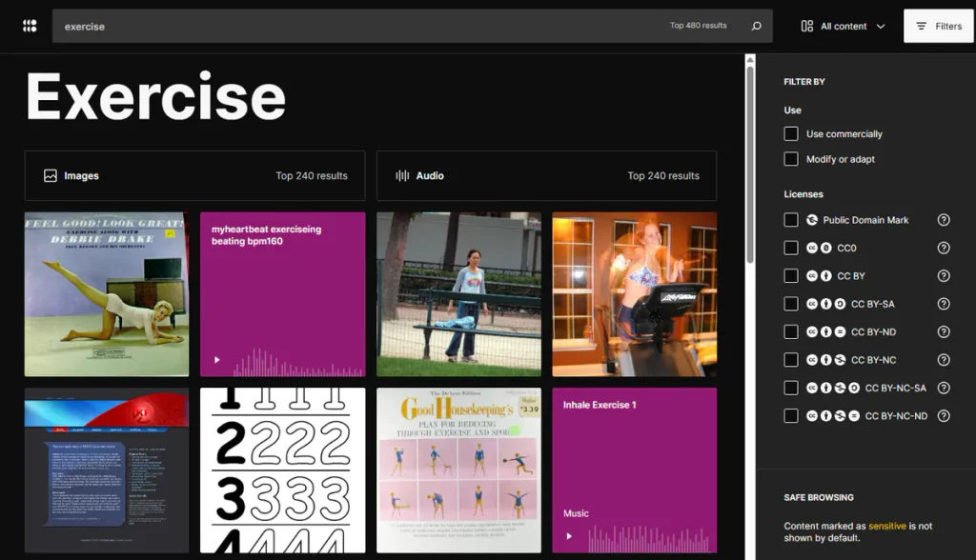Screen dimensions: 976x560
Task: Check the CC0 license box
Action: point(790,248)
